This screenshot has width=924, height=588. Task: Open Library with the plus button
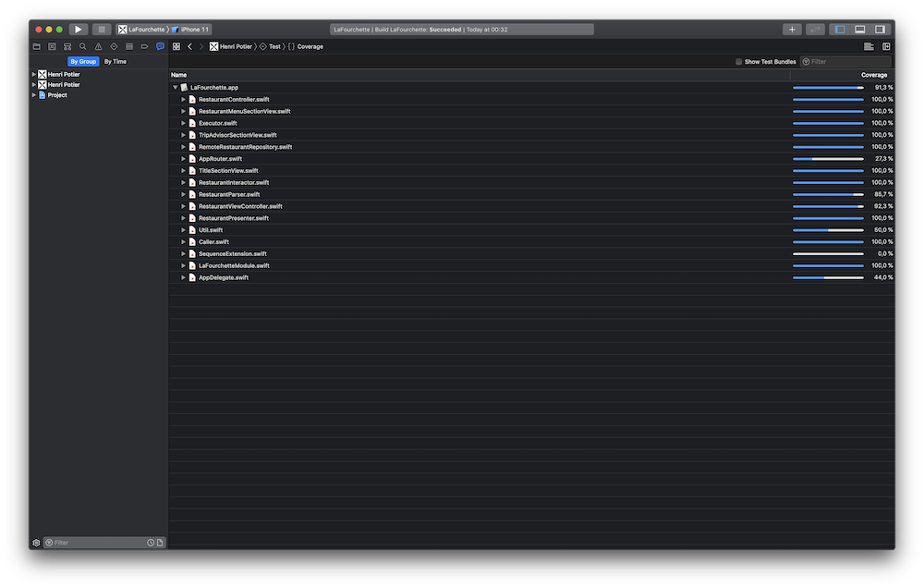(x=792, y=30)
